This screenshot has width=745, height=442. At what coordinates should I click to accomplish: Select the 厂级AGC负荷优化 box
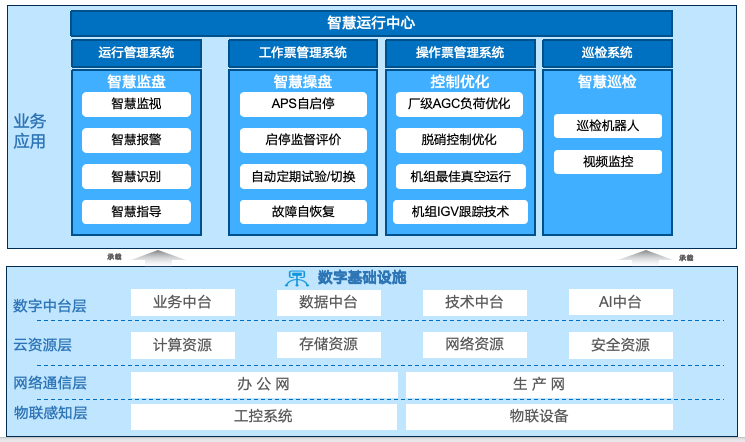point(459,104)
